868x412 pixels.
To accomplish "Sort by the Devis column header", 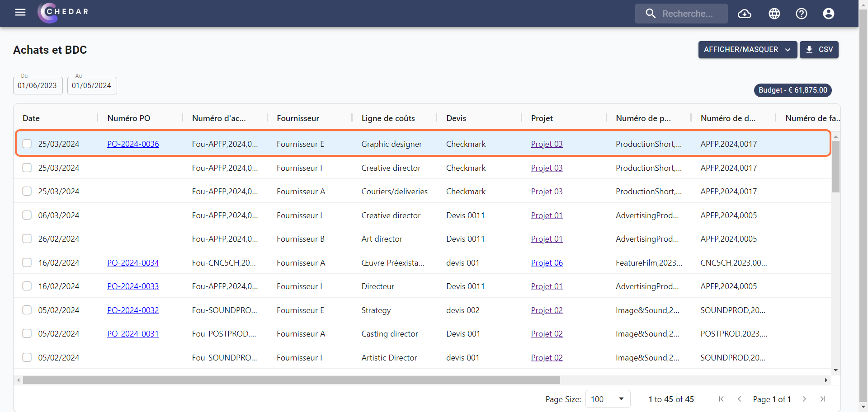I will click(456, 118).
